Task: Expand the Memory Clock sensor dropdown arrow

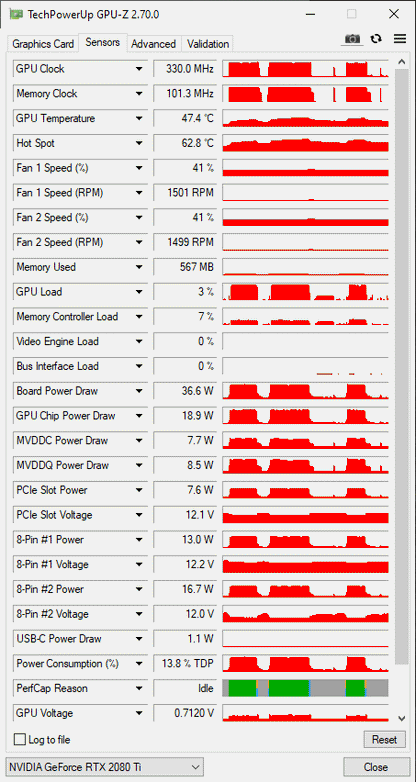Action: 139,94
